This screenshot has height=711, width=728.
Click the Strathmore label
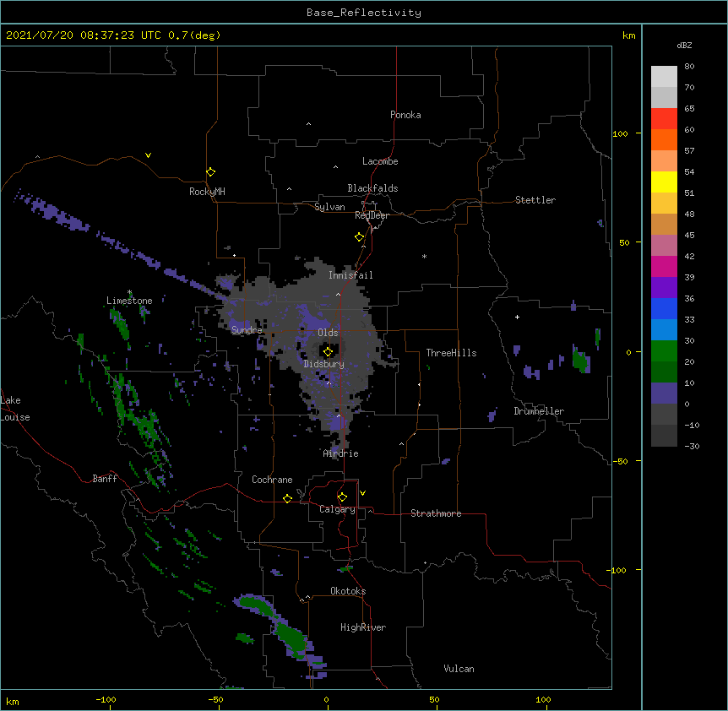point(436,513)
